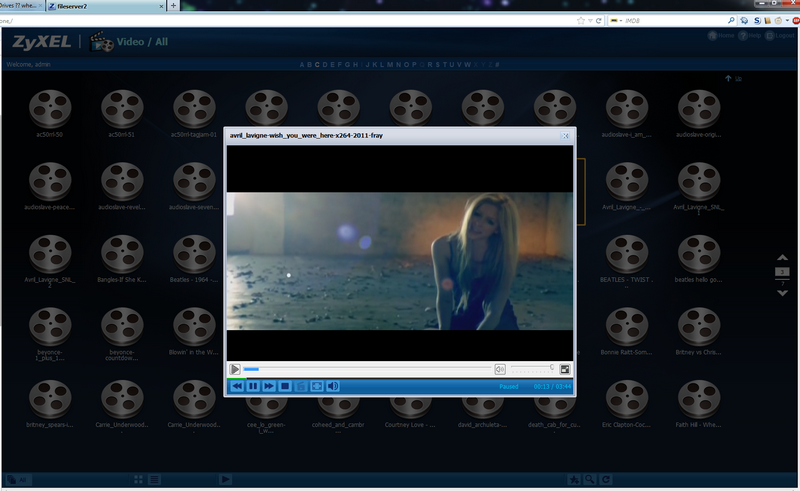Open the ac50ml-50 video reel
The width and height of the screenshot is (800, 491).
click(x=49, y=109)
